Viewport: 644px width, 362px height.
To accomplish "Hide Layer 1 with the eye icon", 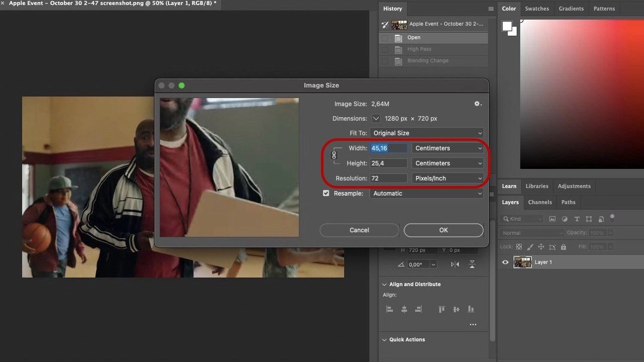I will click(505, 262).
